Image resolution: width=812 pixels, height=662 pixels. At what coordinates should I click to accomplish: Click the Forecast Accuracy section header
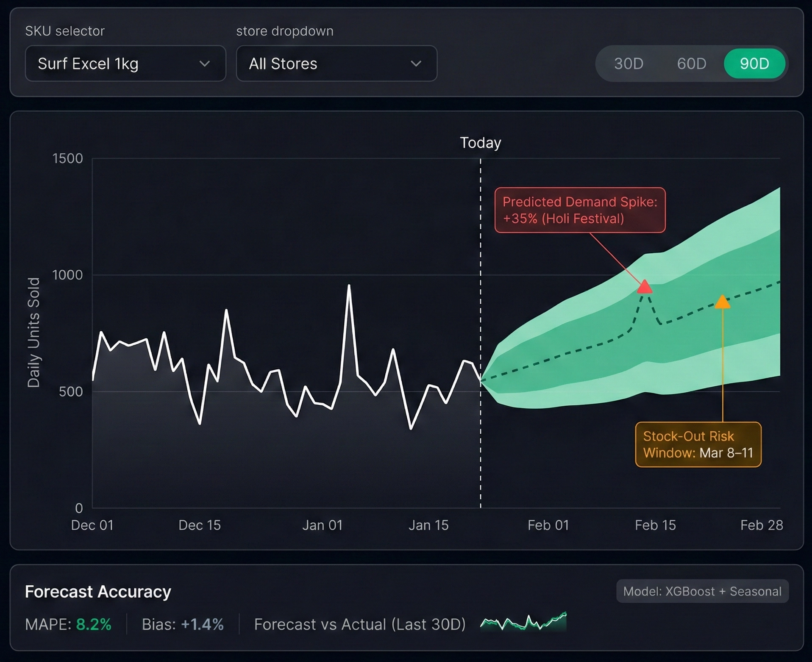pos(98,591)
